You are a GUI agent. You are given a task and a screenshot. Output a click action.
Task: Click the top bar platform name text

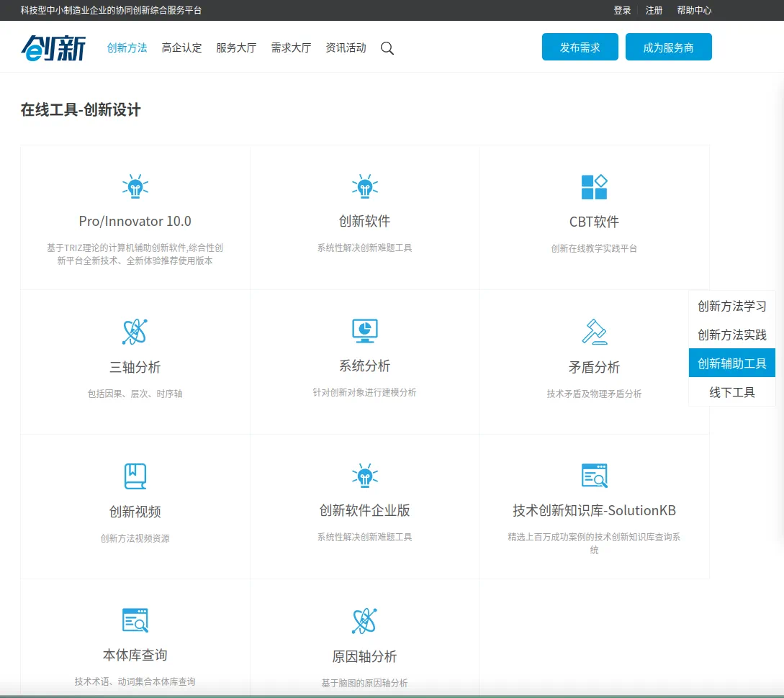coord(111,11)
